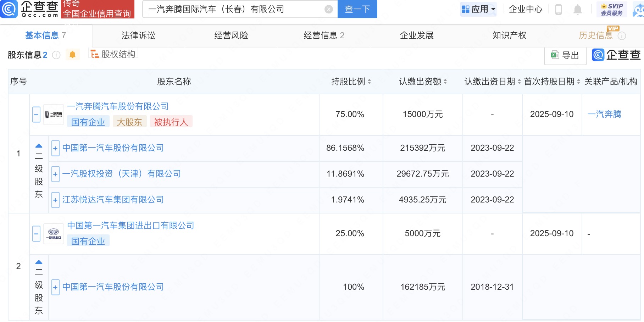Open the 应用 dropdown menu

[x=479, y=9]
